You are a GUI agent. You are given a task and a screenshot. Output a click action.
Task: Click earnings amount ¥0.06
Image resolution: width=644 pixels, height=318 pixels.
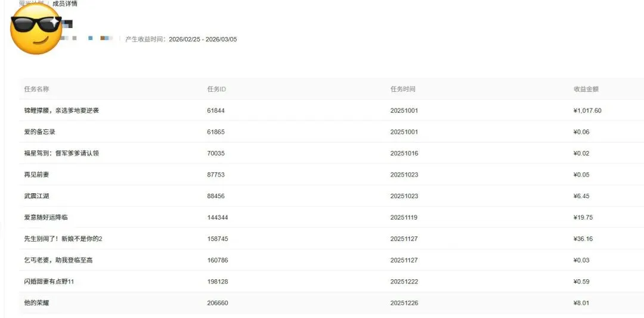581,132
